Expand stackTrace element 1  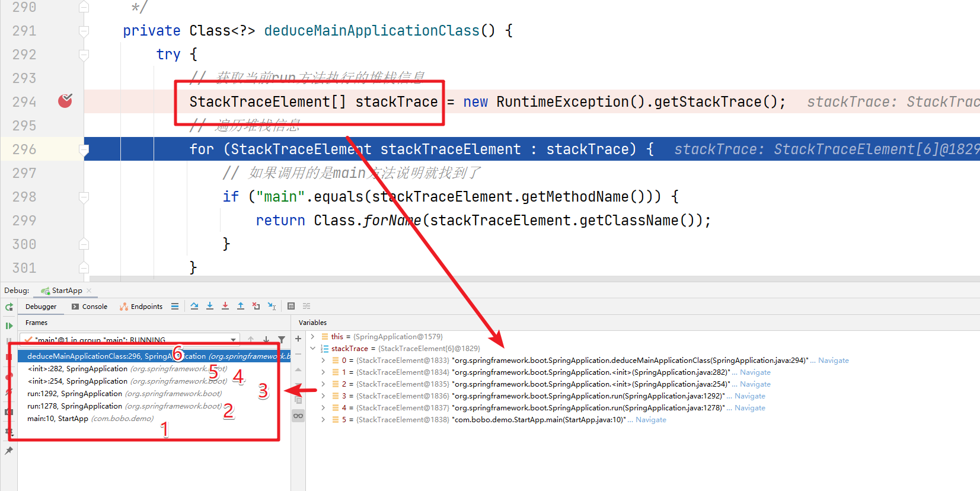(x=323, y=372)
